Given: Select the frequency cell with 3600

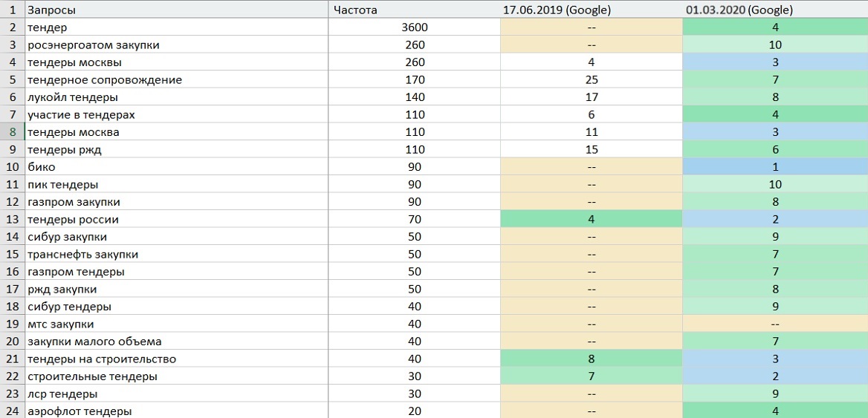Looking at the screenshot, I should (x=414, y=27).
